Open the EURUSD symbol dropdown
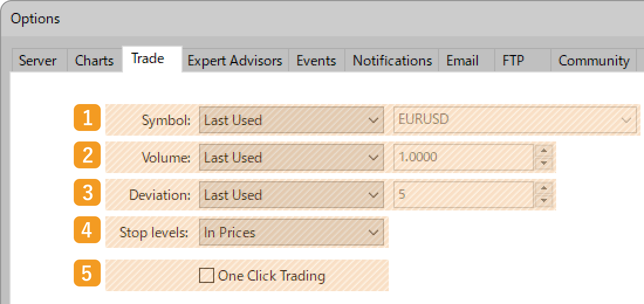The image size is (644, 304). pos(515,120)
